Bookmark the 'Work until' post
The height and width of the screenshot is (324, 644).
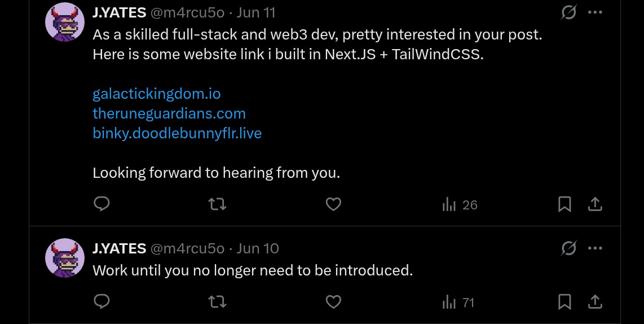[564, 302]
